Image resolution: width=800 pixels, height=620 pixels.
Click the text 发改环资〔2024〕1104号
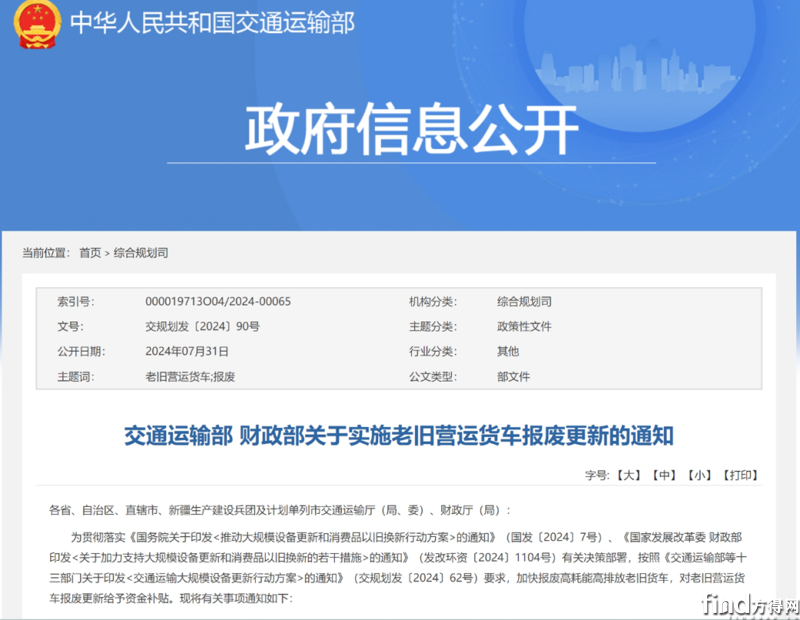click(x=487, y=558)
